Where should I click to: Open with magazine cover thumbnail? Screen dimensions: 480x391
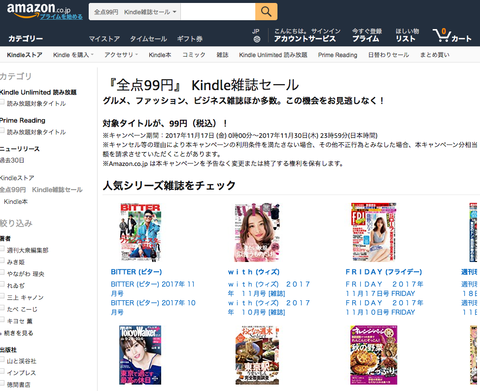pos(257,232)
